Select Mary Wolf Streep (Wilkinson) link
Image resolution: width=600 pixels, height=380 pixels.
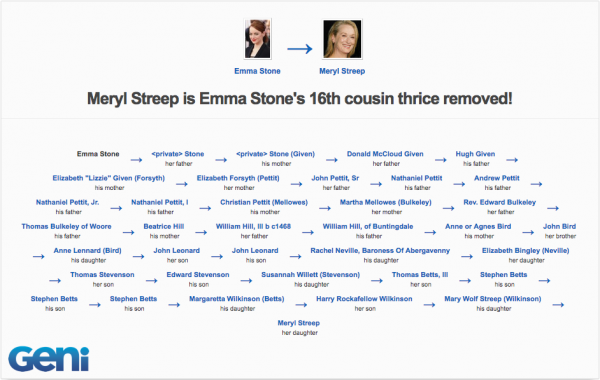pos(493,298)
